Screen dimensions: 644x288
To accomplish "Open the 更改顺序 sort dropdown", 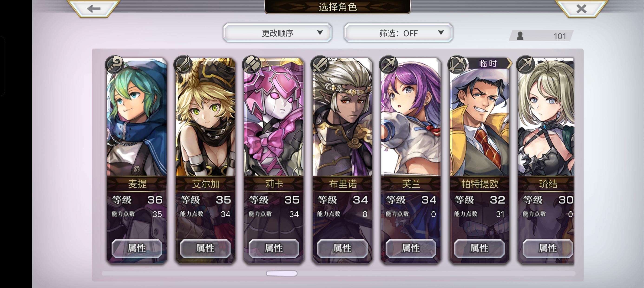I will pos(277,33).
